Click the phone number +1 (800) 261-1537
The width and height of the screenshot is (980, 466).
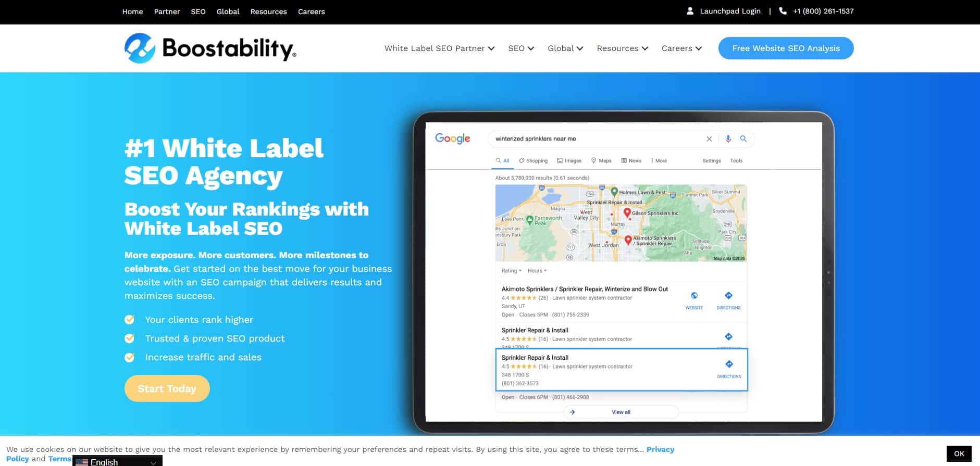tap(823, 11)
